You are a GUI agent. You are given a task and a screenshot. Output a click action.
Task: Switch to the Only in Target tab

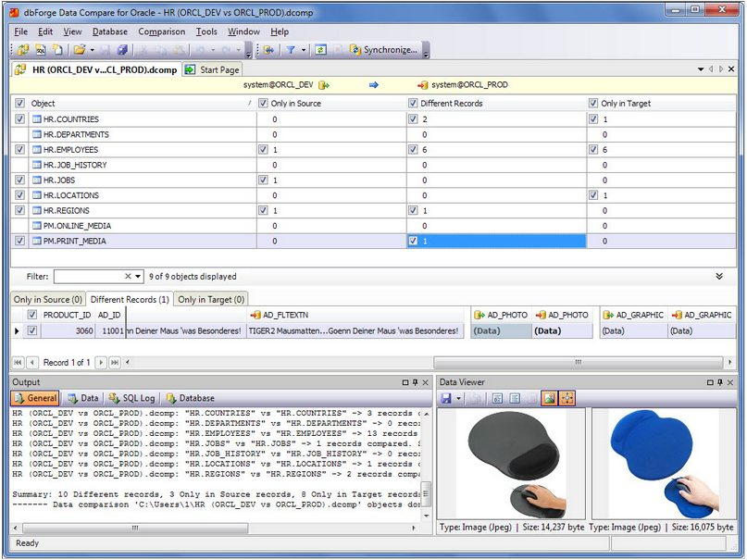(211, 299)
